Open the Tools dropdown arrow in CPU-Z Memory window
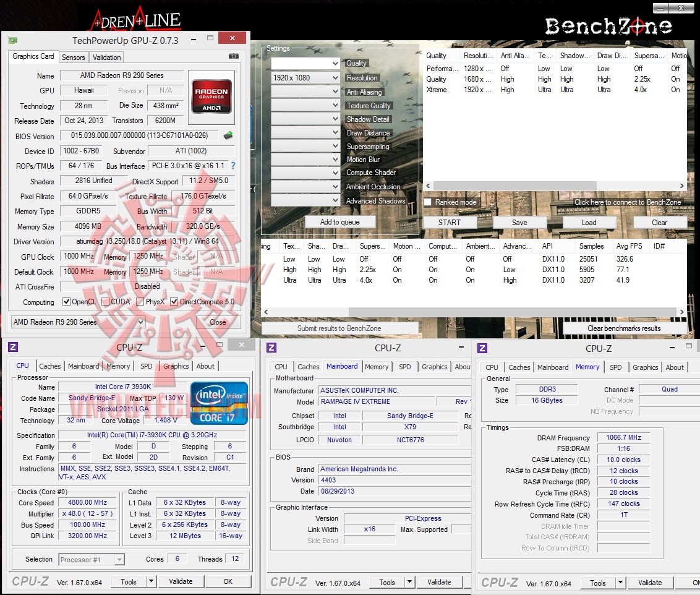The width and height of the screenshot is (700, 595). pyautogui.click(x=620, y=583)
